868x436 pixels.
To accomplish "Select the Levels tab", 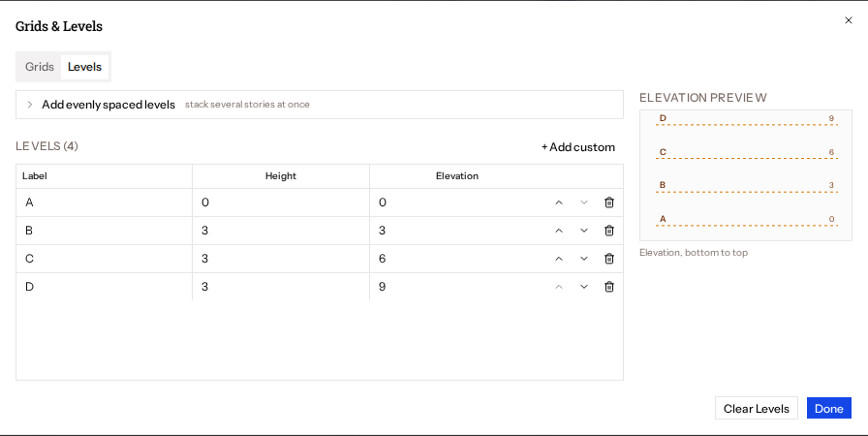I will (84, 67).
